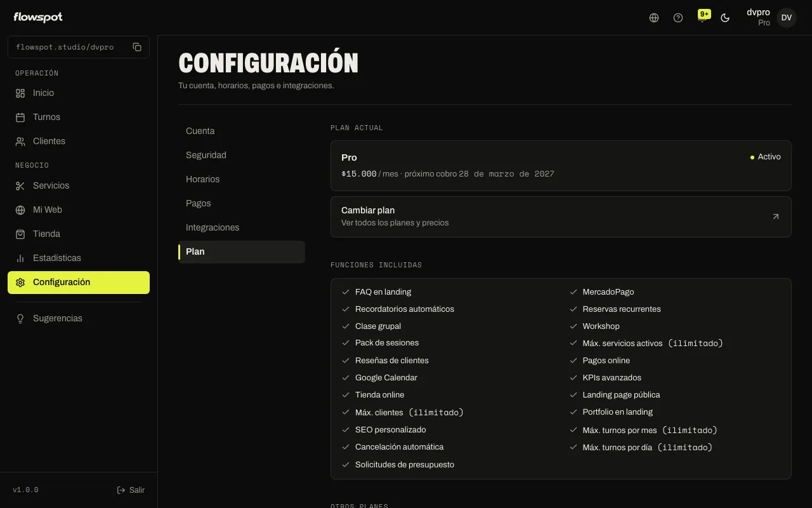Screen dimensions: 812x508
Task: Open Sugerencias in sidebar
Action: point(79,318)
